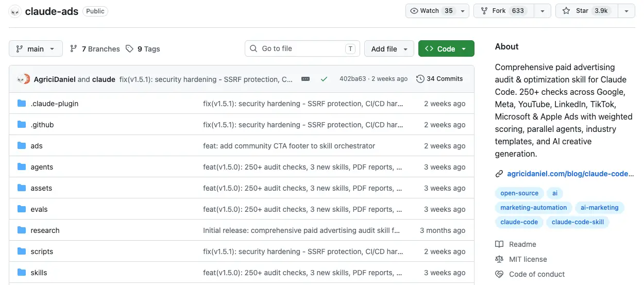Open folder icon for .github
Viewport: 644px width, 285px height.
pos(22,125)
